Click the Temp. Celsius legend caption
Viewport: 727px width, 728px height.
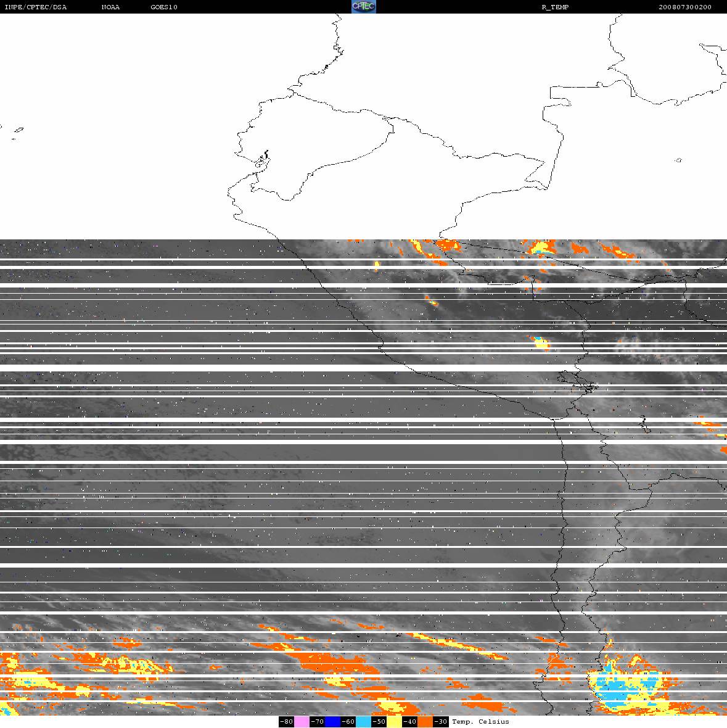480,721
